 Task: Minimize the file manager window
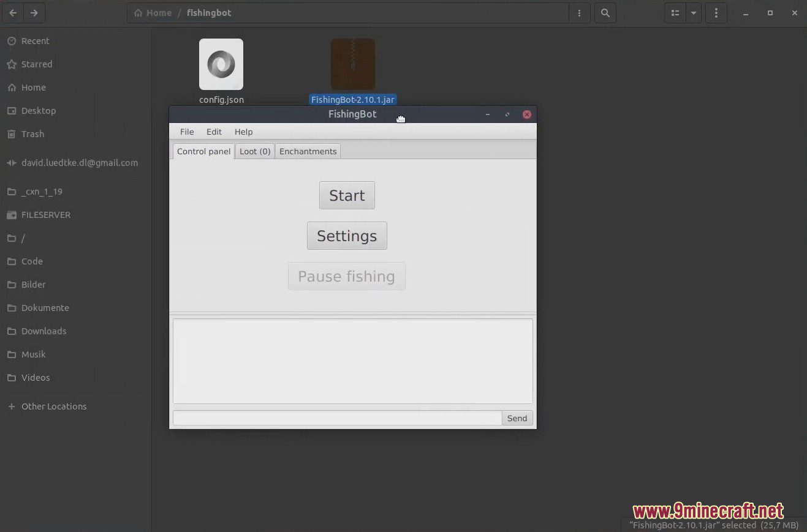pos(747,13)
